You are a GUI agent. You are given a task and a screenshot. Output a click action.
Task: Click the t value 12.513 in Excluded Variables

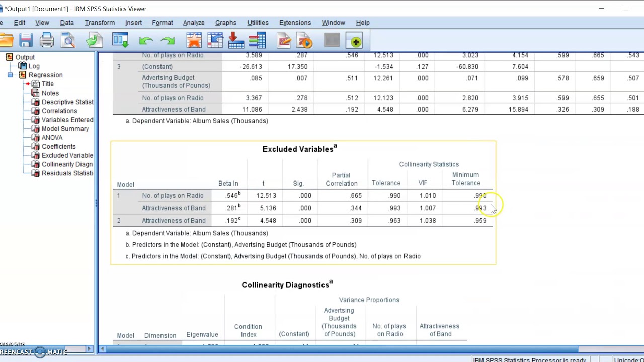pos(266,196)
